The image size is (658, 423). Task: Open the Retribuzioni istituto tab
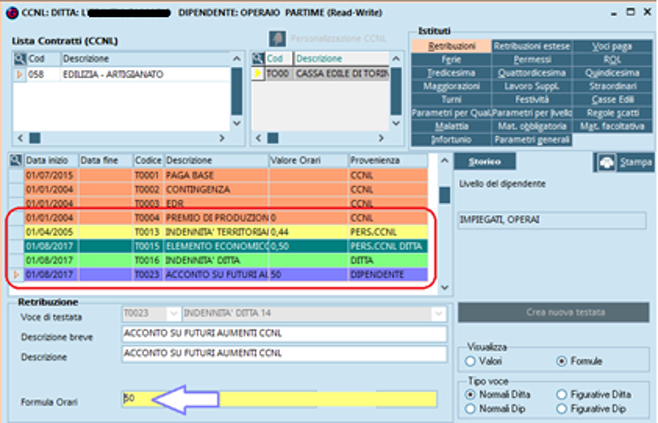click(452, 46)
